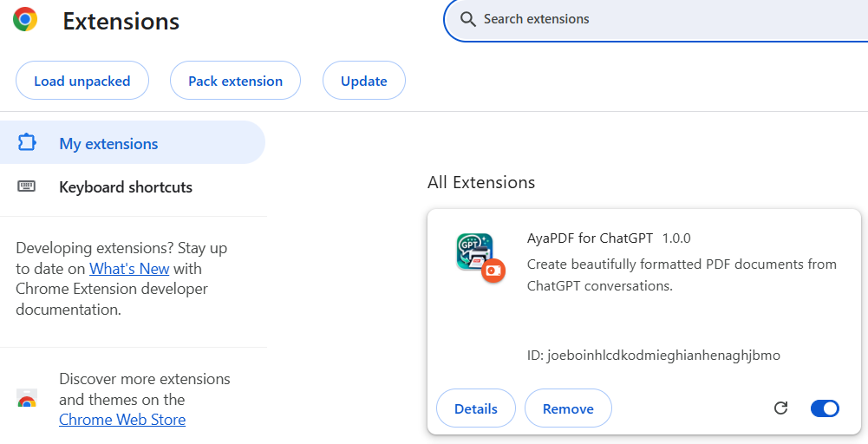Click the Pack extension button

coord(235,81)
